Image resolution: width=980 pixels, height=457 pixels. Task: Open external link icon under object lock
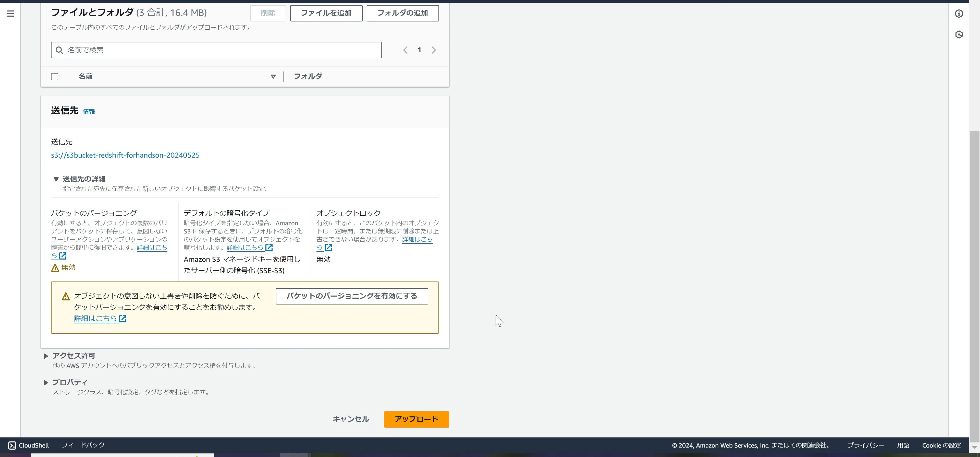(x=328, y=248)
